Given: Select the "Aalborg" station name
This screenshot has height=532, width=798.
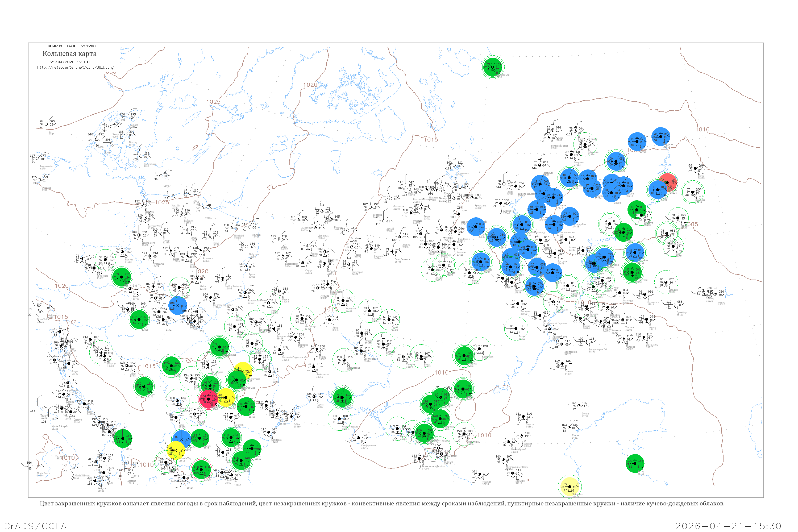Looking at the screenshot, I should [x=134, y=125].
